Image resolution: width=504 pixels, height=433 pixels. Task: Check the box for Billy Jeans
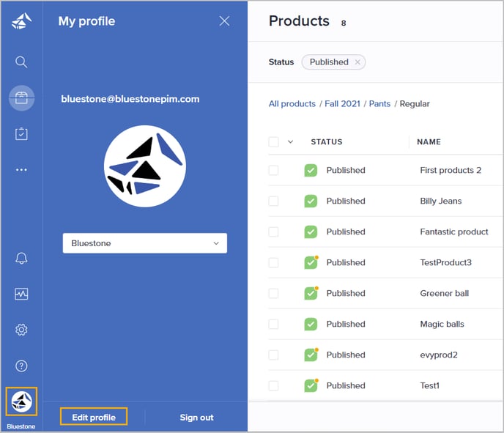273,201
